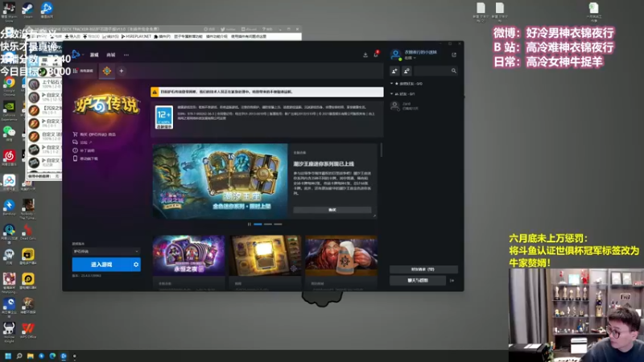The image size is (644, 362).
Task: Open the 永恒之夜 news thumbnail
Action: point(189,255)
